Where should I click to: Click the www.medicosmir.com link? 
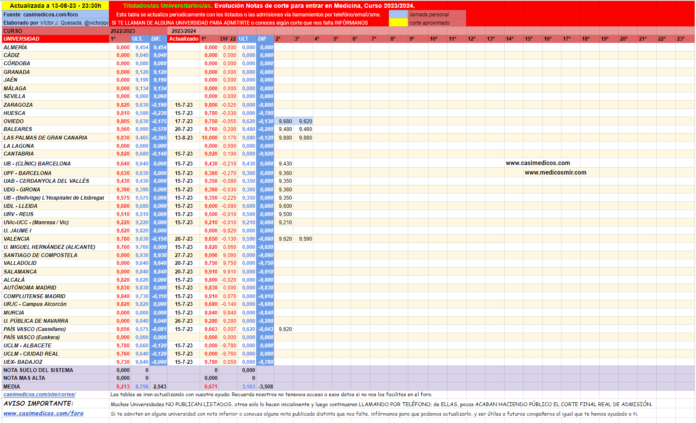pos(555,172)
